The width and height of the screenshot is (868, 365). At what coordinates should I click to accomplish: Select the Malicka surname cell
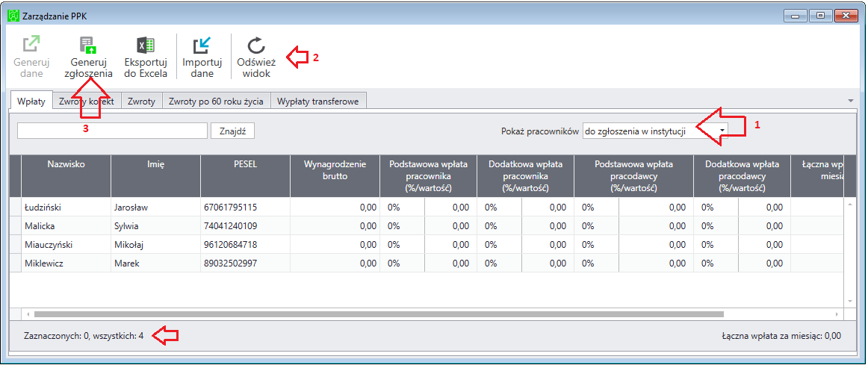pyautogui.click(x=66, y=226)
